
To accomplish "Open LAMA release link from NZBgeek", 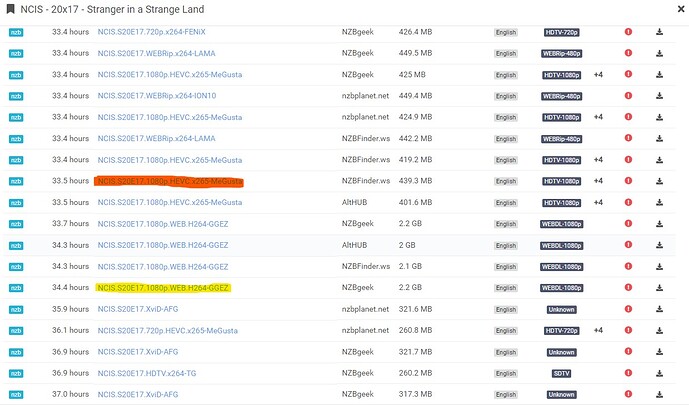I will pos(156,53).
